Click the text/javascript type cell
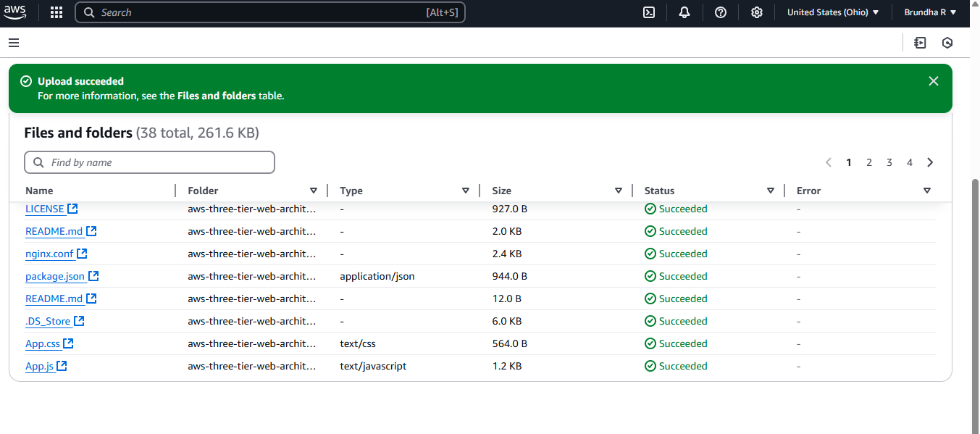Screen dimensions: 980x434 [373, 366]
